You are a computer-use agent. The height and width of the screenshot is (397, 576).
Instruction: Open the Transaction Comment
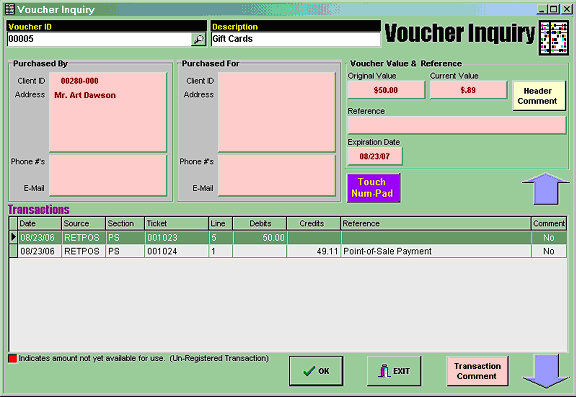pyautogui.click(x=477, y=371)
